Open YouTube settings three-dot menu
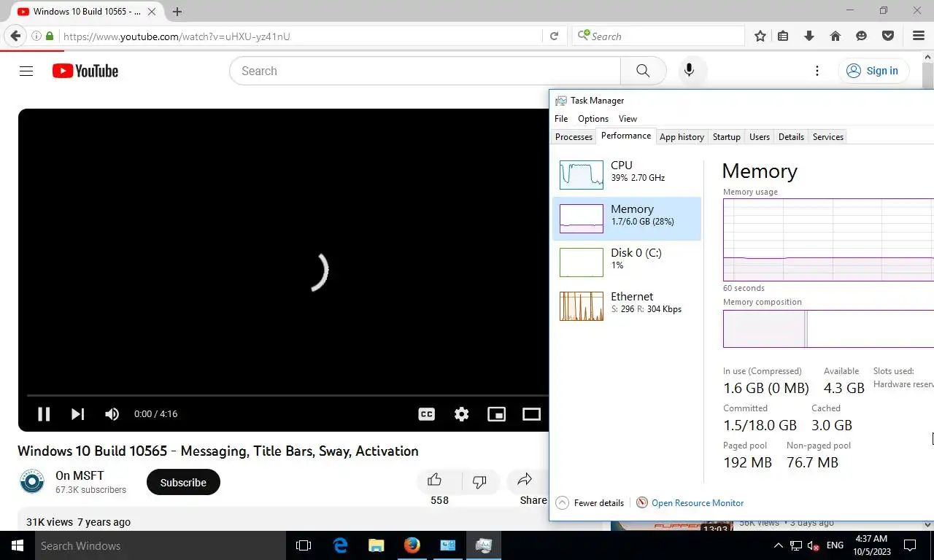 pyautogui.click(x=817, y=71)
